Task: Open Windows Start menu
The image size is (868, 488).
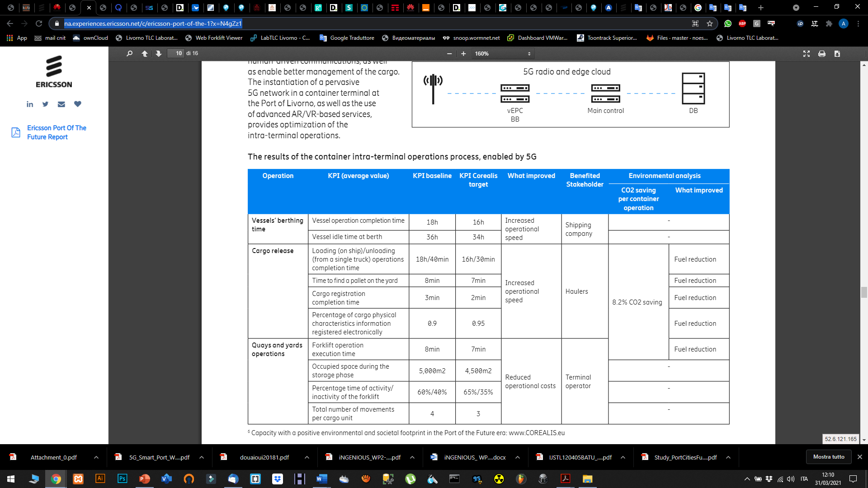Action: pyautogui.click(x=11, y=479)
